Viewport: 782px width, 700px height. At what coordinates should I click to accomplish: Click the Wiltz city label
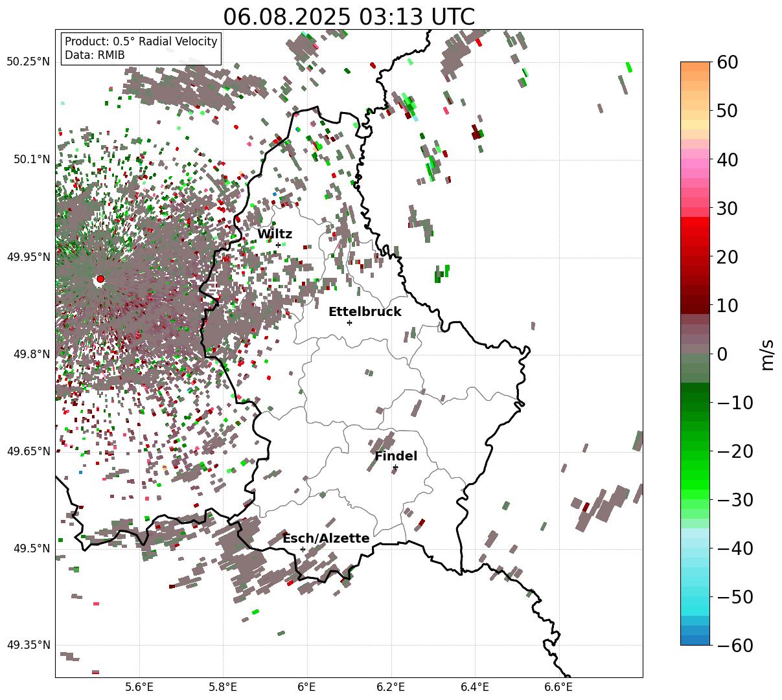pos(275,234)
